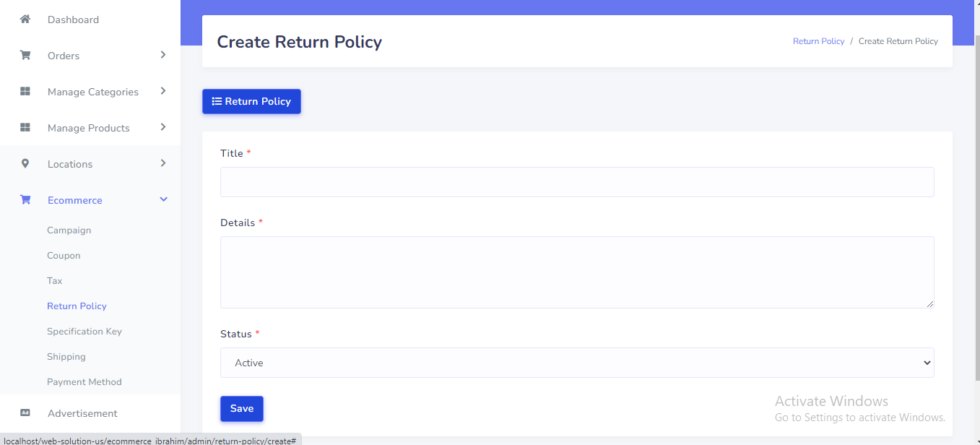Viewport: 980px width, 445px height.
Task: Open the Coupon menu item
Action: (x=64, y=256)
